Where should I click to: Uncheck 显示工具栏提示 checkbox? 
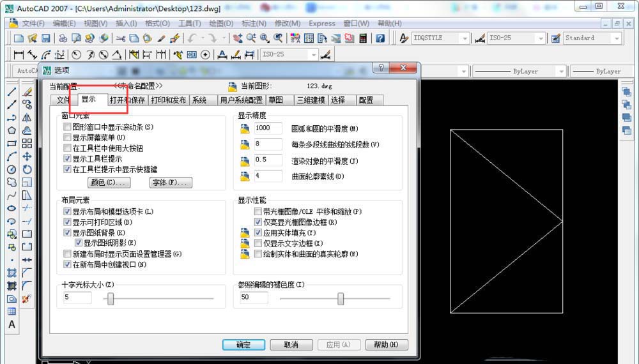click(67, 159)
